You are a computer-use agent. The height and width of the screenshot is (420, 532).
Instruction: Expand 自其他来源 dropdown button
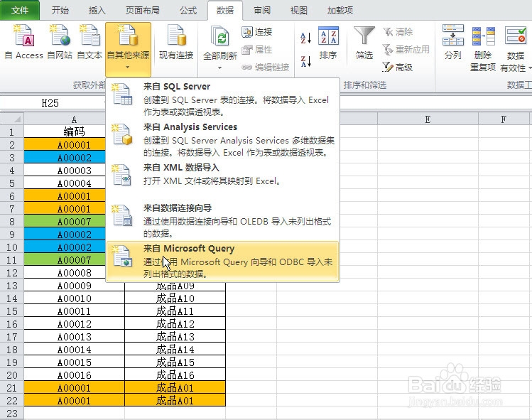(x=128, y=49)
